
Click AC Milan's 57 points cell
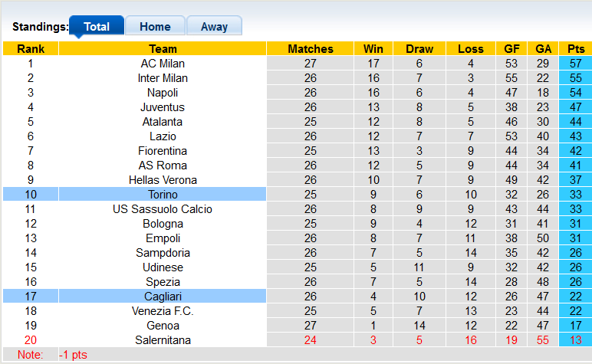coord(576,64)
